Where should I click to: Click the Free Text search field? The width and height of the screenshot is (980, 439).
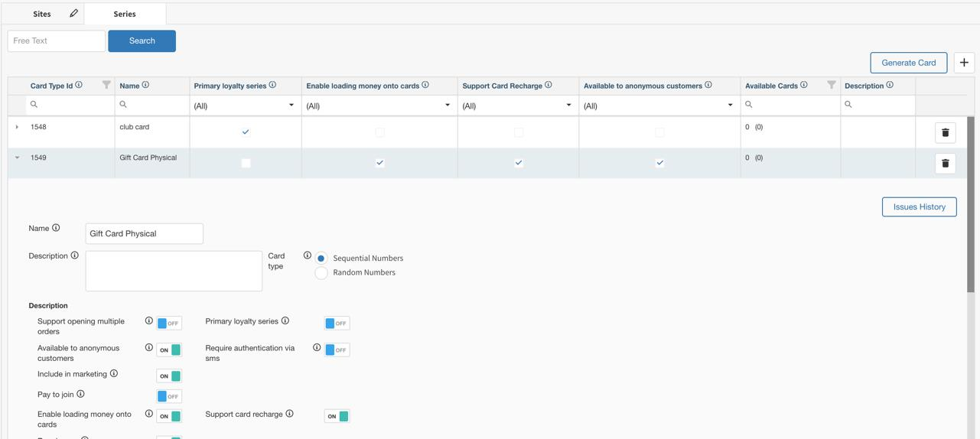[x=57, y=41]
